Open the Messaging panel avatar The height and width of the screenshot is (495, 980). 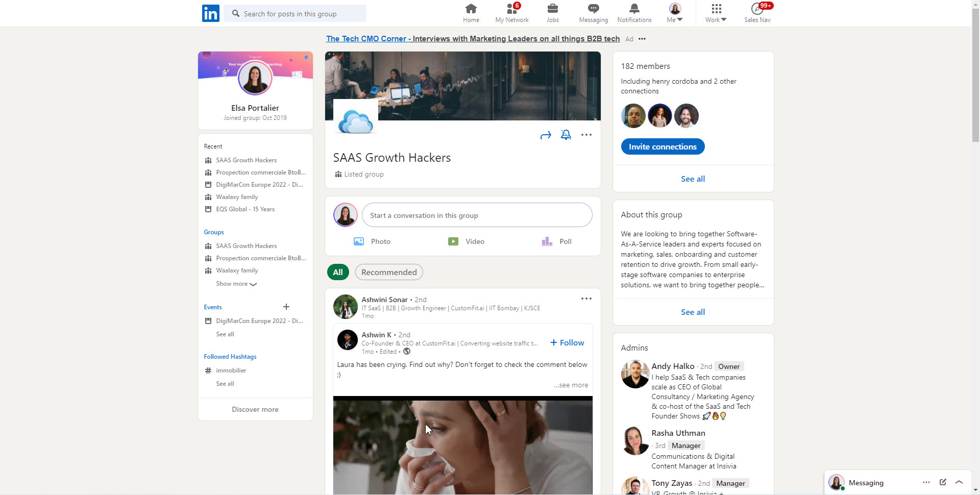click(x=836, y=482)
